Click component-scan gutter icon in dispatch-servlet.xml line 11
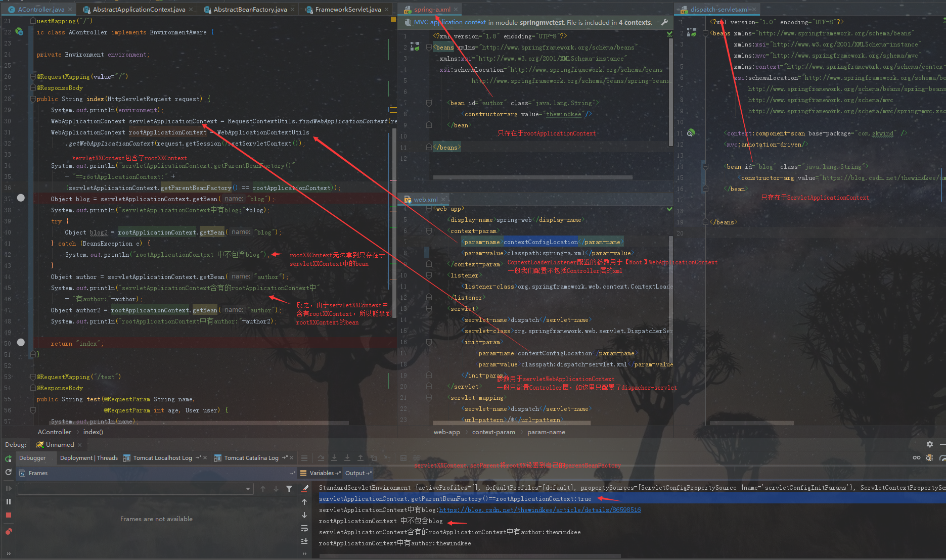This screenshot has height=560, width=946. click(x=691, y=133)
